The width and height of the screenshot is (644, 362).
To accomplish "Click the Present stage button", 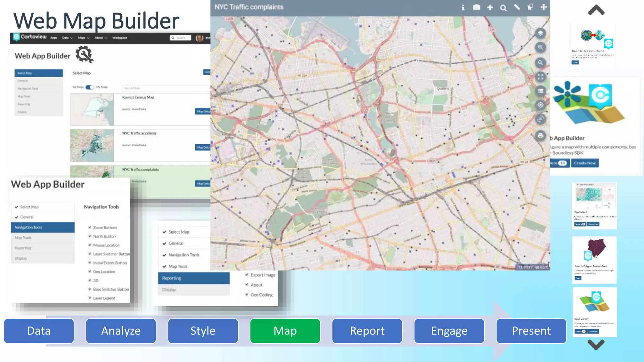I will [x=531, y=331].
